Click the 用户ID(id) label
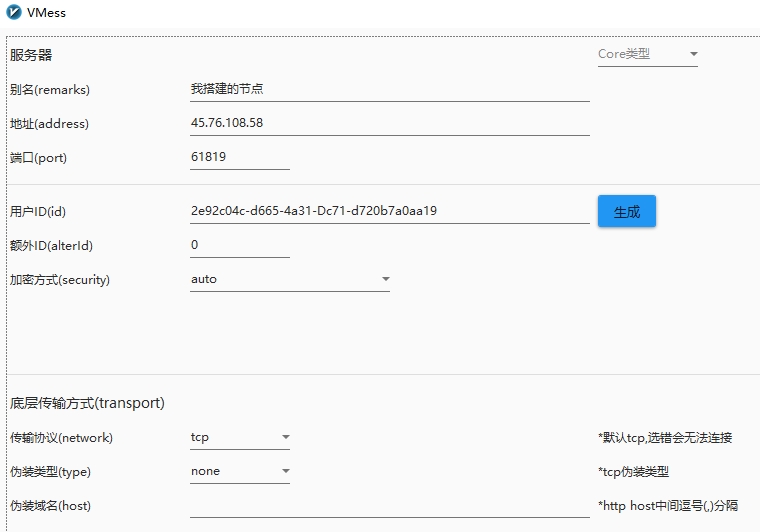The image size is (760, 532). 38,212
